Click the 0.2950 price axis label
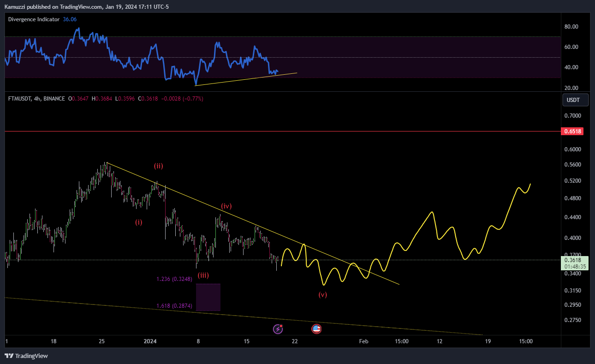This screenshot has height=364, width=595. [572, 305]
